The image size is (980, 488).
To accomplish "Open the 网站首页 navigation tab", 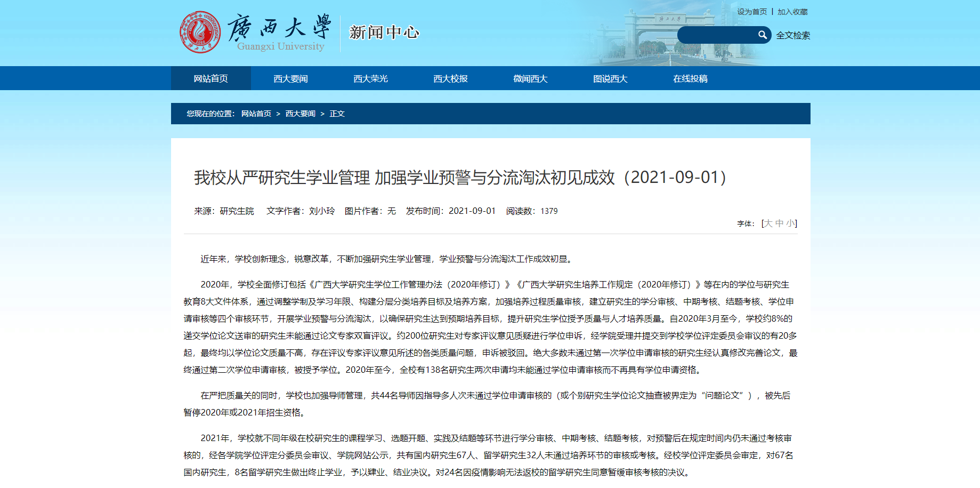I will tap(210, 79).
